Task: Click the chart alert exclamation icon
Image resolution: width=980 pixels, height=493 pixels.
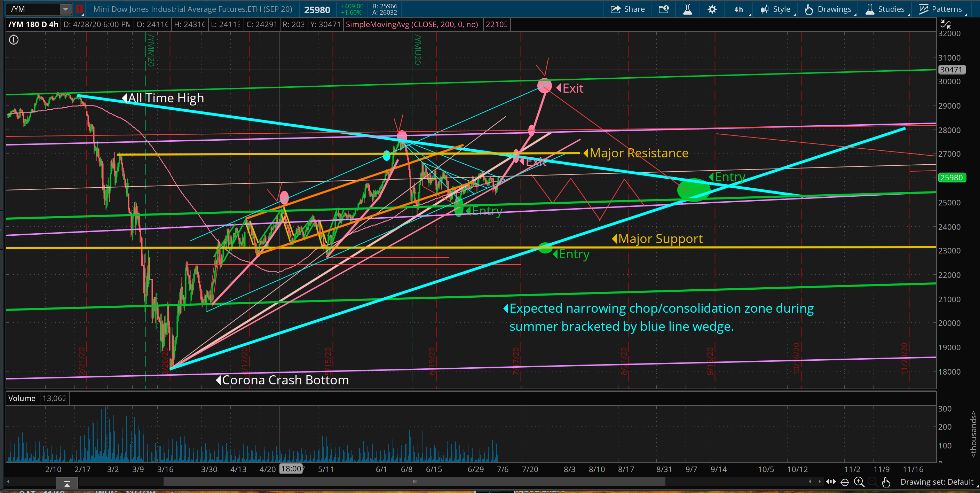Action: (14, 40)
